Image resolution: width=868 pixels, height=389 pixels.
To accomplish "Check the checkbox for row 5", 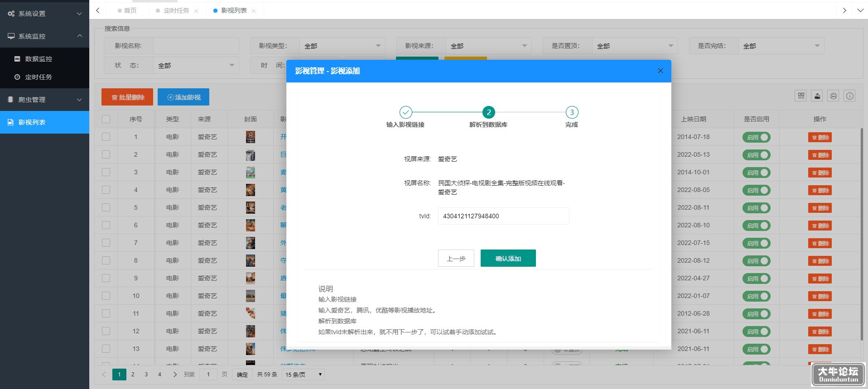I will tap(106, 207).
